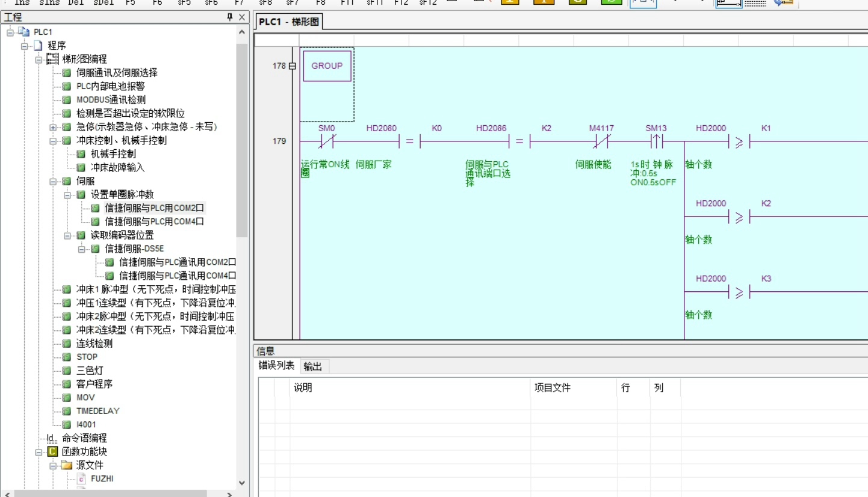The image size is (868, 497).
Task: Open the MODBUS通讯检测 section
Action: [111, 100]
